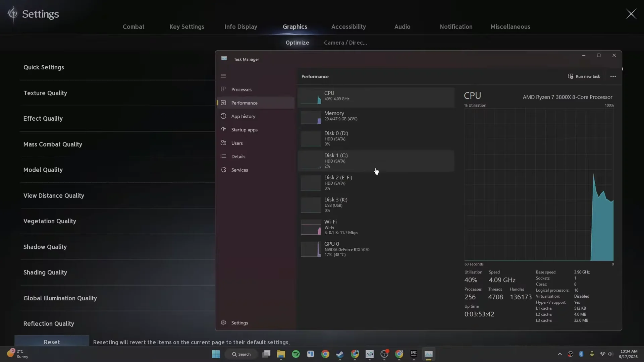Viewport: 644px width, 362px height.
Task: Click the Global Illumination Quality label
Action: coord(60,298)
